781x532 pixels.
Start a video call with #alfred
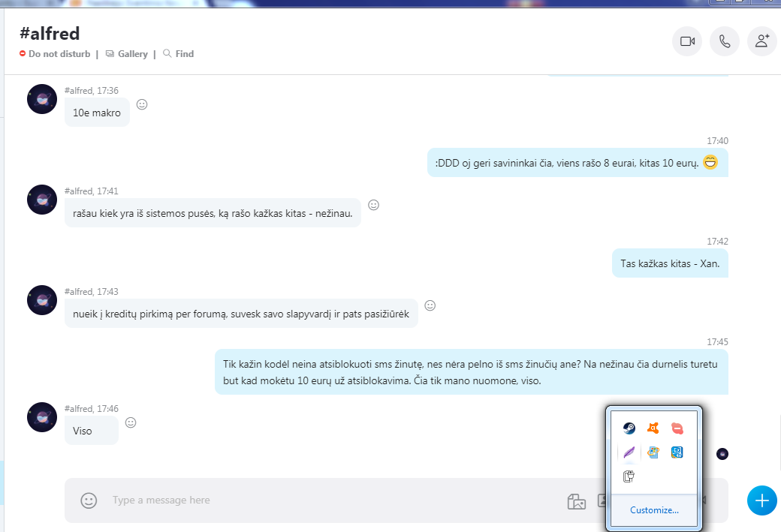click(686, 41)
